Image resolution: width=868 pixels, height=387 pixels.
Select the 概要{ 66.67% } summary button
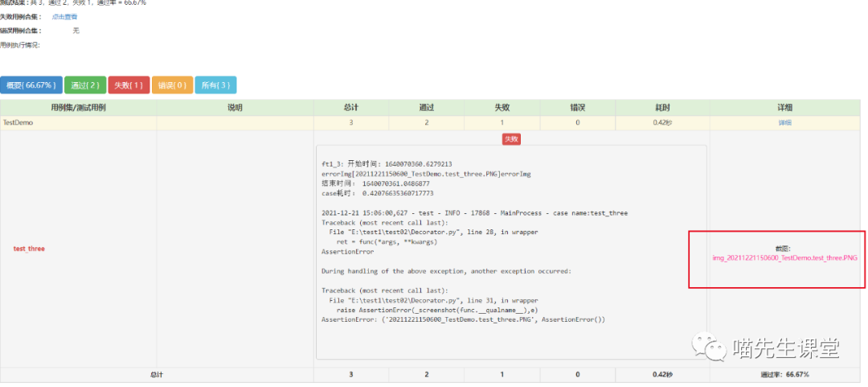pos(31,84)
